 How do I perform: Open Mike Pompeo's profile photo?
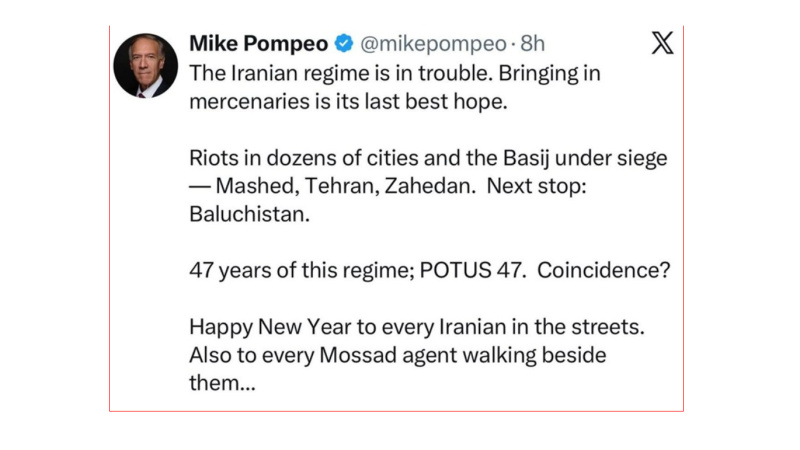(146, 66)
